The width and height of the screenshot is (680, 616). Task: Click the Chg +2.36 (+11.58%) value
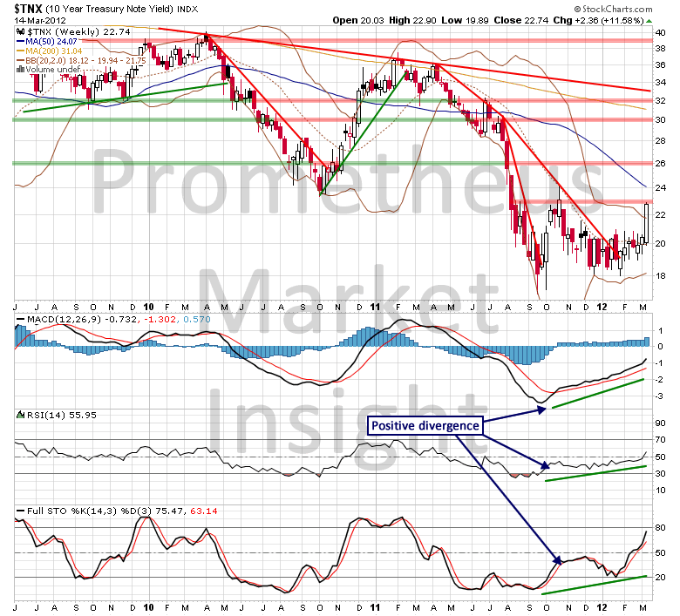[598, 20]
